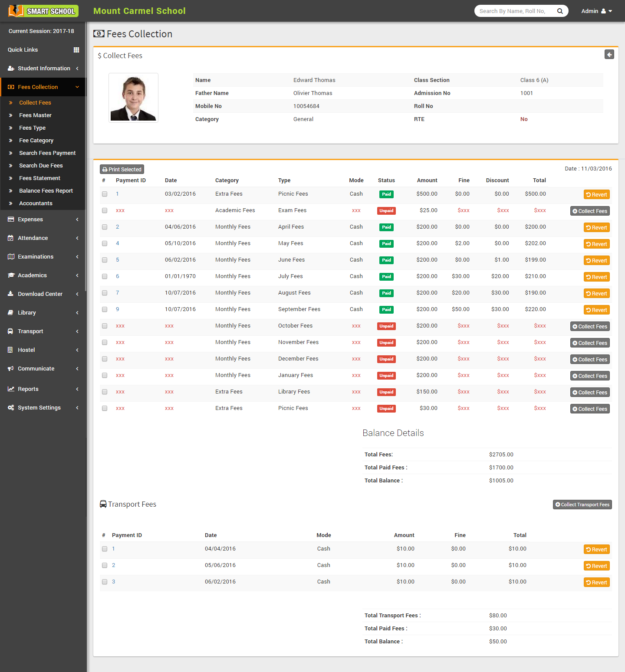Screen dimensions: 625x672
Task: Collapse the Fees Collection menu chevron
Action: click(x=77, y=87)
